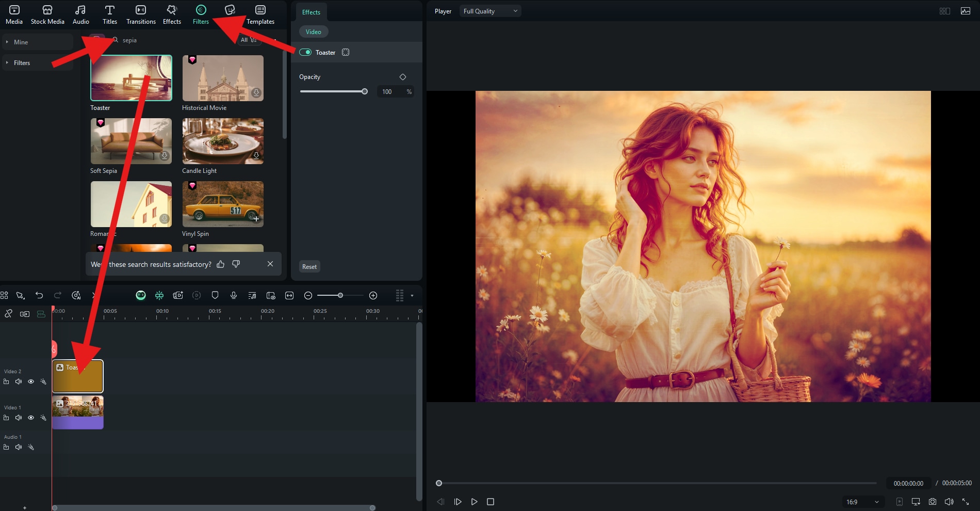Image resolution: width=980 pixels, height=511 pixels.
Task: Switch to the Audio tab
Action: tap(80, 14)
